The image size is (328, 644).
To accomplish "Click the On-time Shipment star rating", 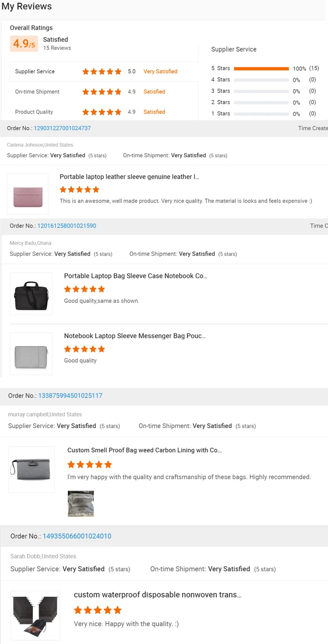I will (102, 92).
